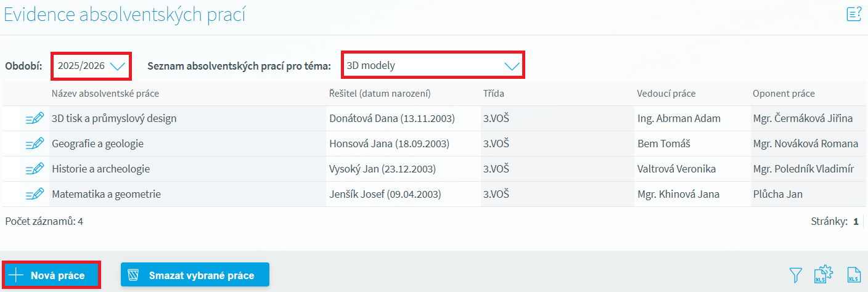The height and width of the screenshot is (292, 868).
Task: Sort by 'Vedoucí práce' column header
Action: pyautogui.click(x=666, y=94)
